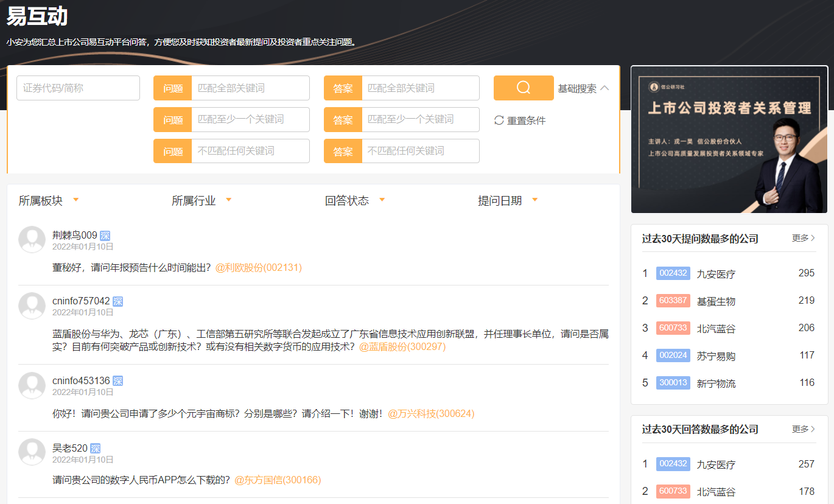Viewport: 834px width, 504px height.
Task: Open the @利欧股份(002131) company link
Action: (x=258, y=267)
